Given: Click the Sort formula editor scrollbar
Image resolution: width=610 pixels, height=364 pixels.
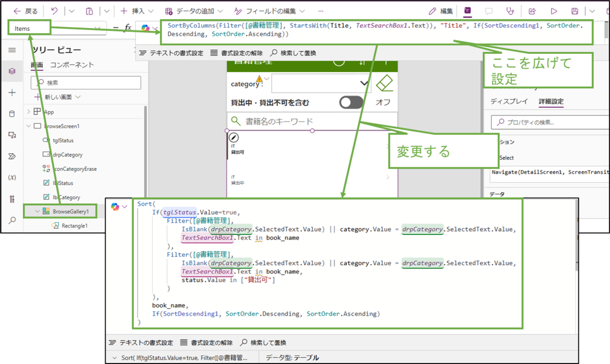Looking at the screenshot, I should (x=576, y=235).
